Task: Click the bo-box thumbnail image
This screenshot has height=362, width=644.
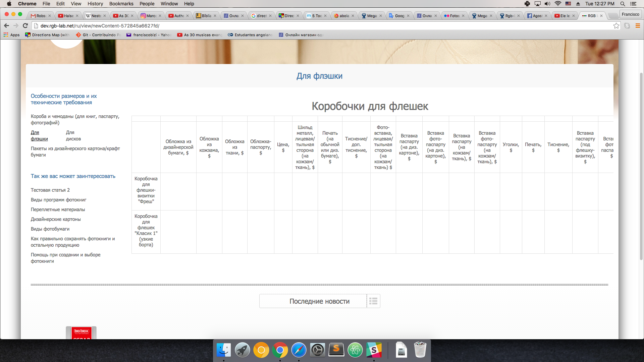Action: tap(81, 333)
